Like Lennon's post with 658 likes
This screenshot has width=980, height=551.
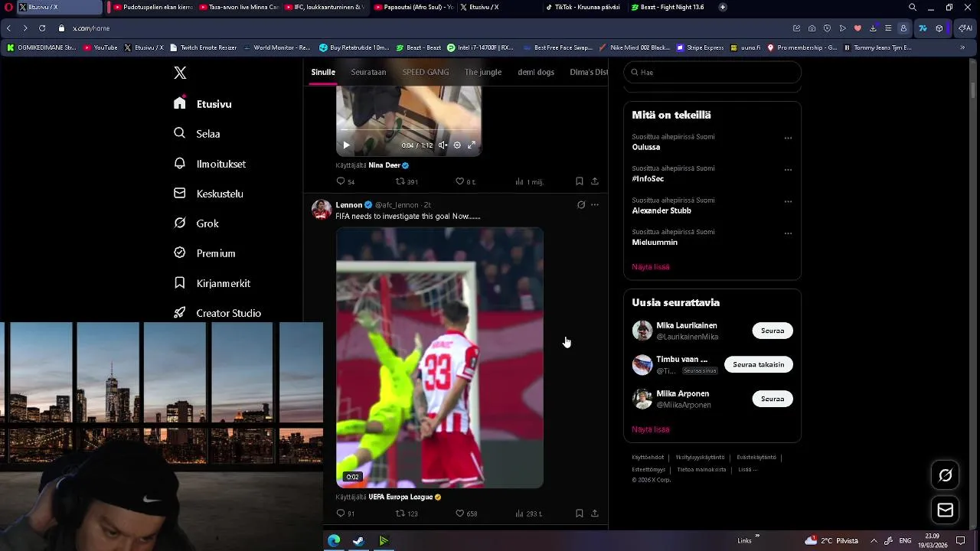pos(466,514)
